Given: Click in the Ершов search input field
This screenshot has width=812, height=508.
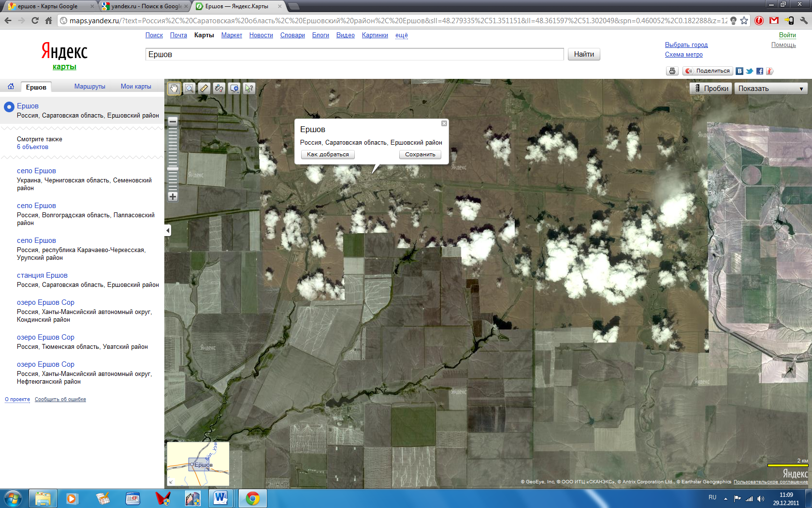Looking at the screenshot, I should (354, 54).
